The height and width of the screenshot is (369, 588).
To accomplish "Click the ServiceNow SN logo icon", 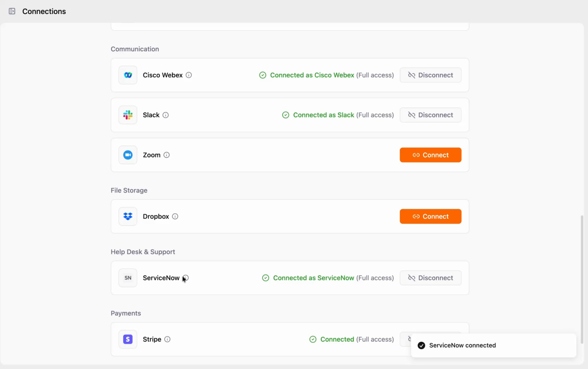I will [128, 278].
